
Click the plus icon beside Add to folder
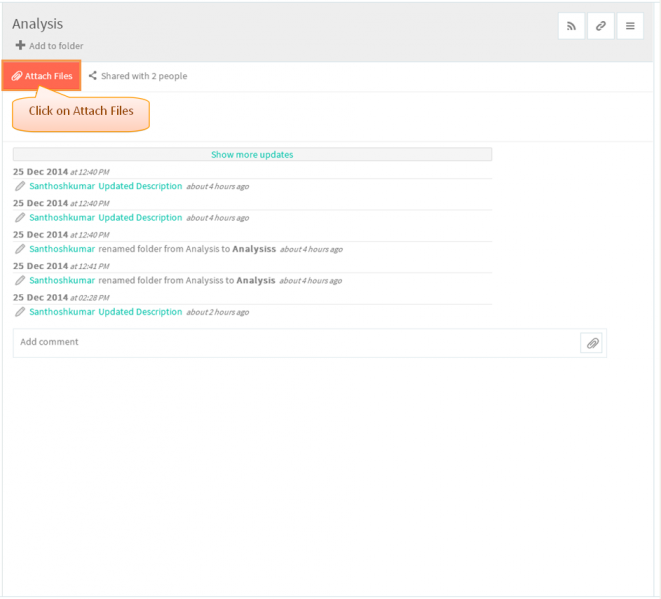[x=20, y=45]
